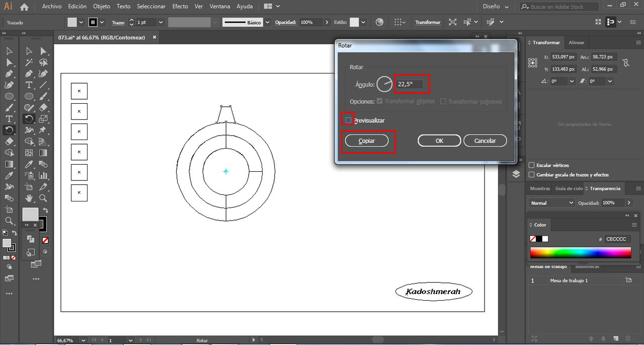Enable the Previsualizar checkbox

pos(348,120)
